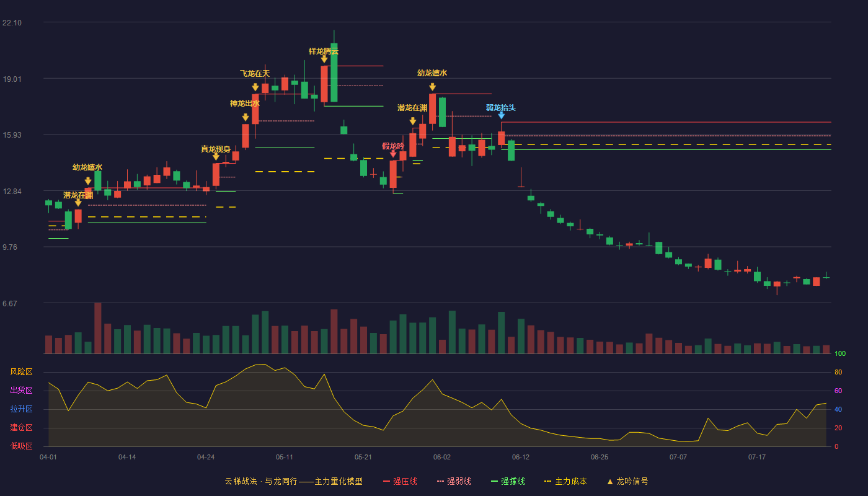Click the first 潜龙在渊 arrow near 04-01
This screenshot has width=868, height=496.
(x=78, y=203)
